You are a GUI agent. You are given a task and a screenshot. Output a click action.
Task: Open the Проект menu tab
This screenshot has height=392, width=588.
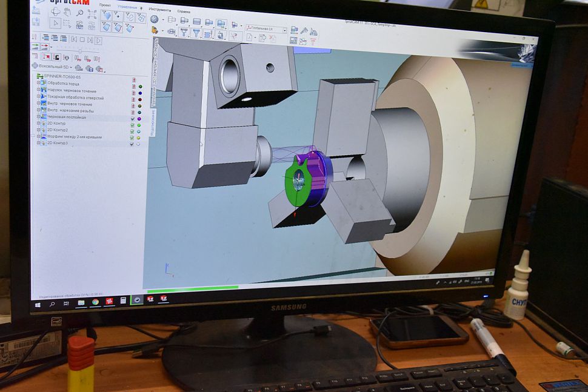click(105, 5)
